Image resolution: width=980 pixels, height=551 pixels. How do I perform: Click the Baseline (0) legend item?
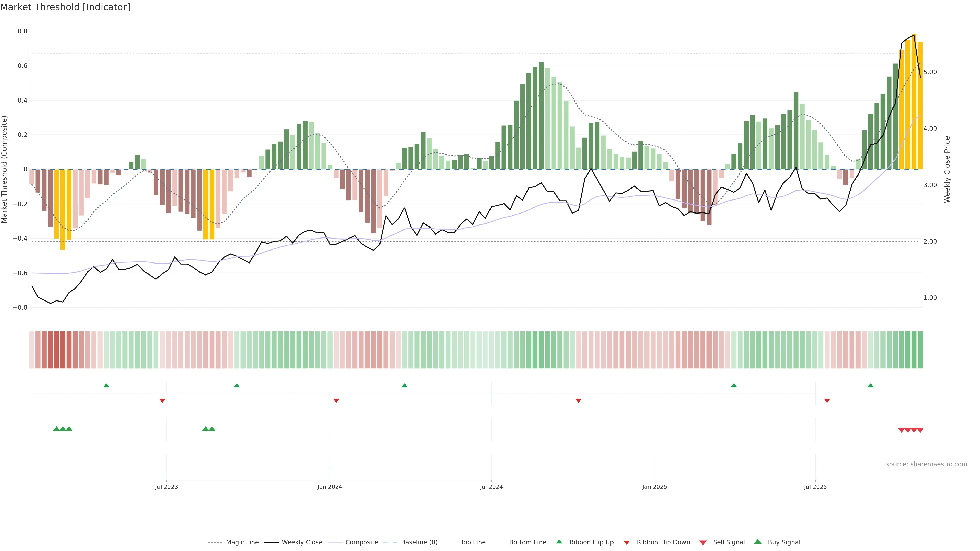click(419, 542)
